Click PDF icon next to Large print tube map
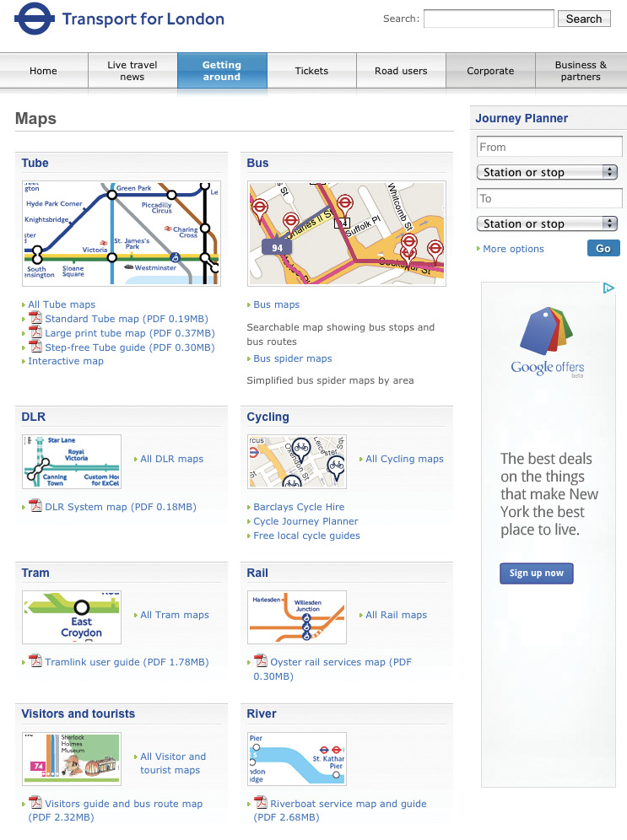Screen dimensions: 627x840 pyautogui.click(x=35, y=332)
